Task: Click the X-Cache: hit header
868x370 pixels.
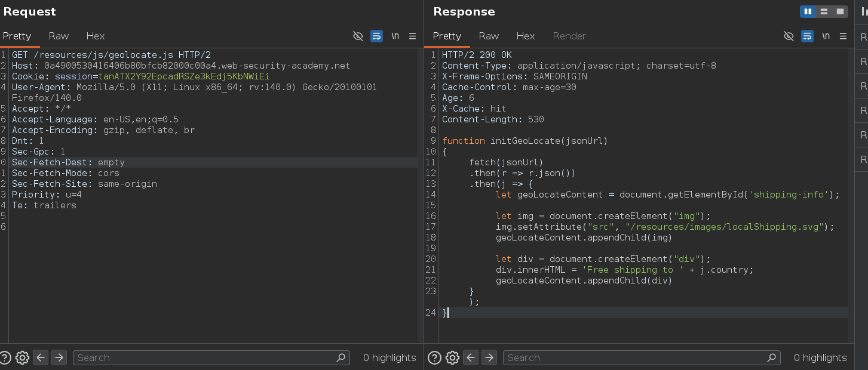Action: [x=474, y=109]
